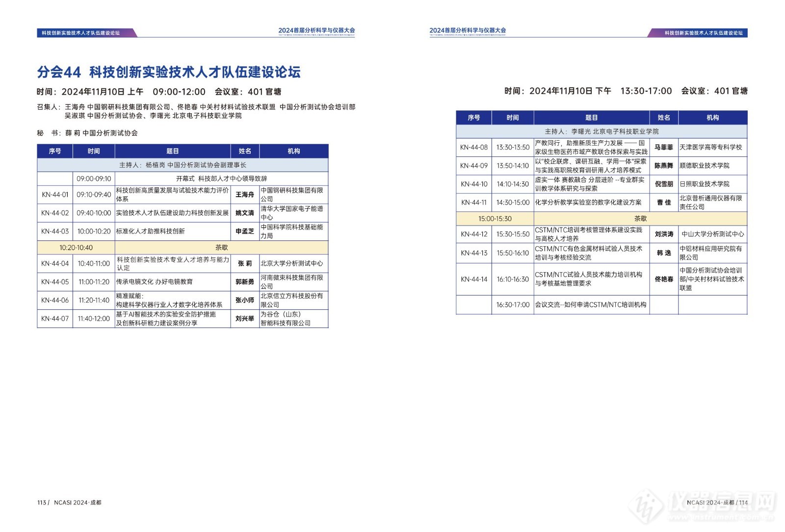The height and width of the screenshot is (532, 785).
Task: Click time cell 11:40-12:00
Action: click(94, 319)
